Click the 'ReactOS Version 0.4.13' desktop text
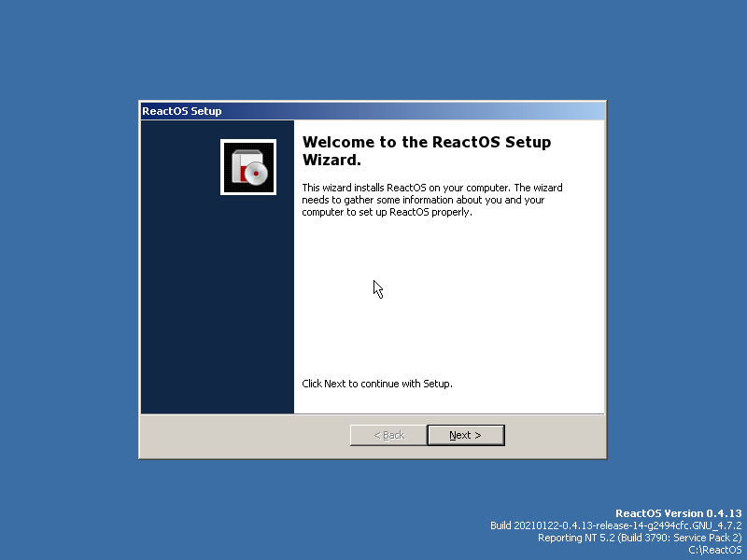Screen dimensions: 747x560 point(679,513)
